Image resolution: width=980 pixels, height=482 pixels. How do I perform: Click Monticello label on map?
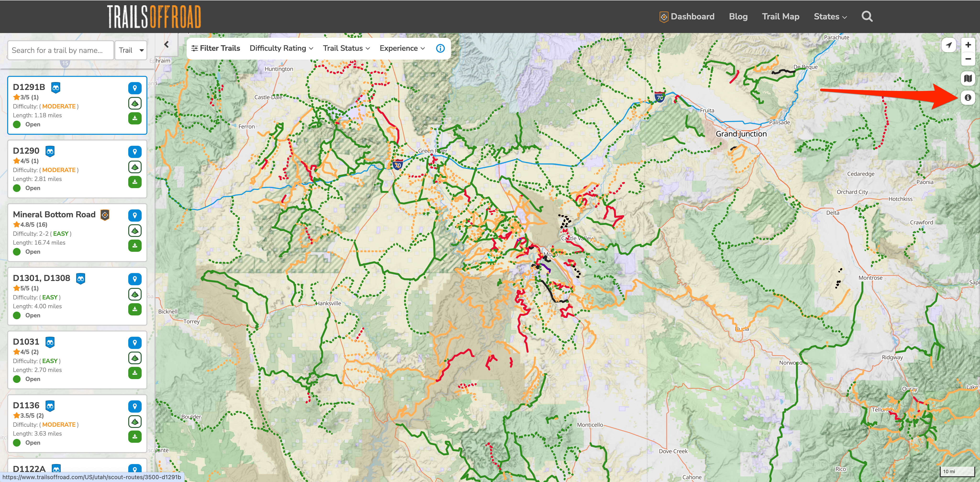(590, 425)
